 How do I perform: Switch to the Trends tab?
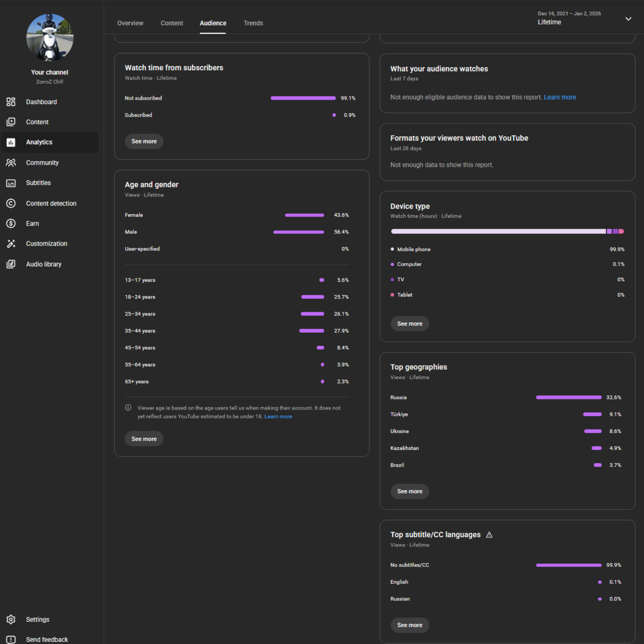click(x=253, y=23)
